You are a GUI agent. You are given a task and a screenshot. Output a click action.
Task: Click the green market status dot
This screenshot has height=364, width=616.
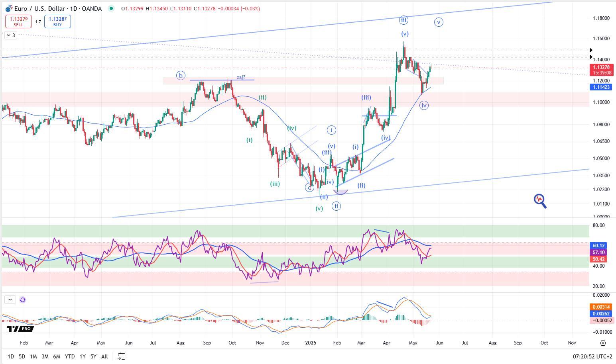(x=111, y=8)
